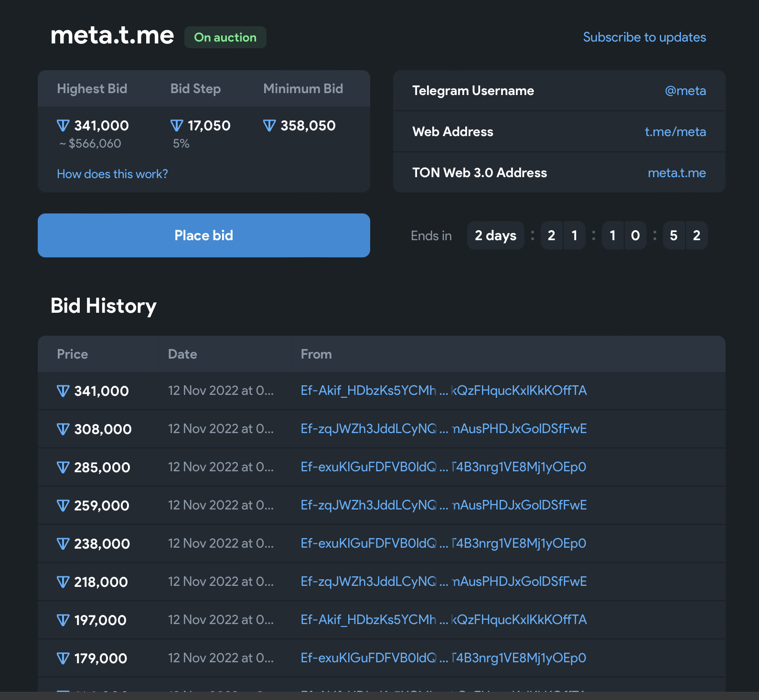Click the date of the 218,000 bid
Viewport: 759px width, 700px height.
[221, 582]
